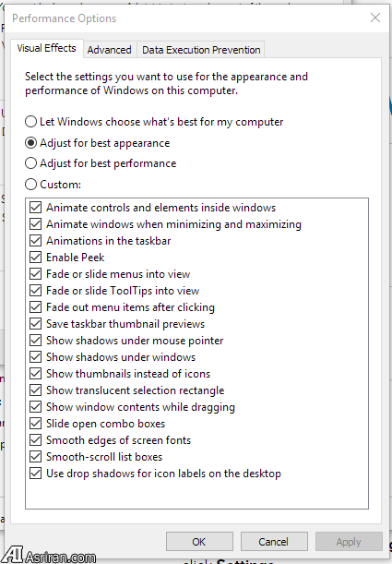The image size is (392, 564).
Task: Close the Performance Options dialog
Action: (375, 18)
